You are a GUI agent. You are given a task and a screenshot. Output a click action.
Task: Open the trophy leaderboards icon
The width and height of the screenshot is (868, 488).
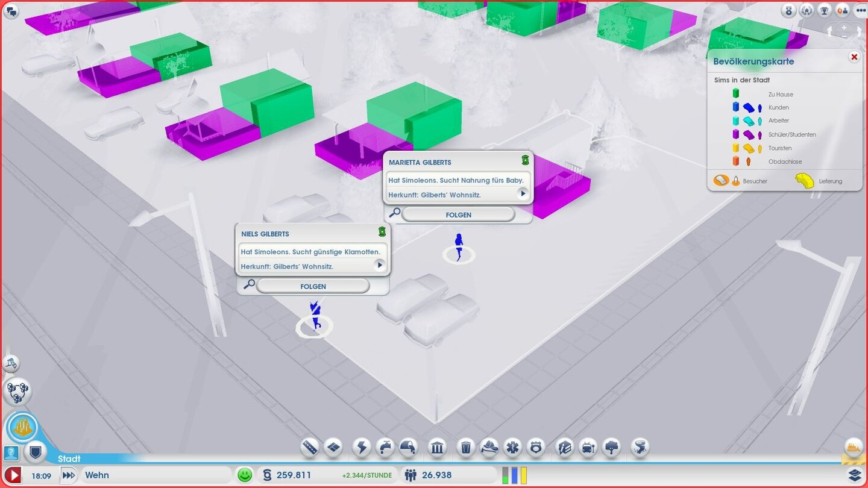pos(825,10)
